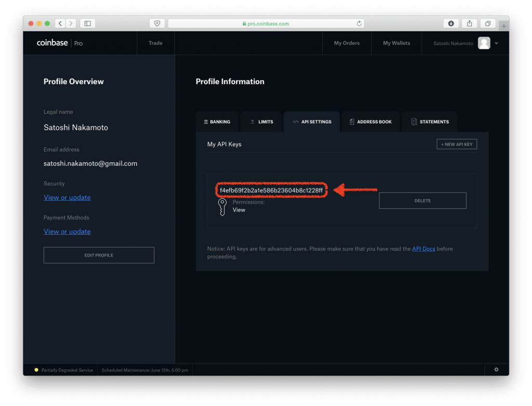Open the Trade menu item
The width and height of the screenshot is (532, 406).
pyautogui.click(x=155, y=43)
